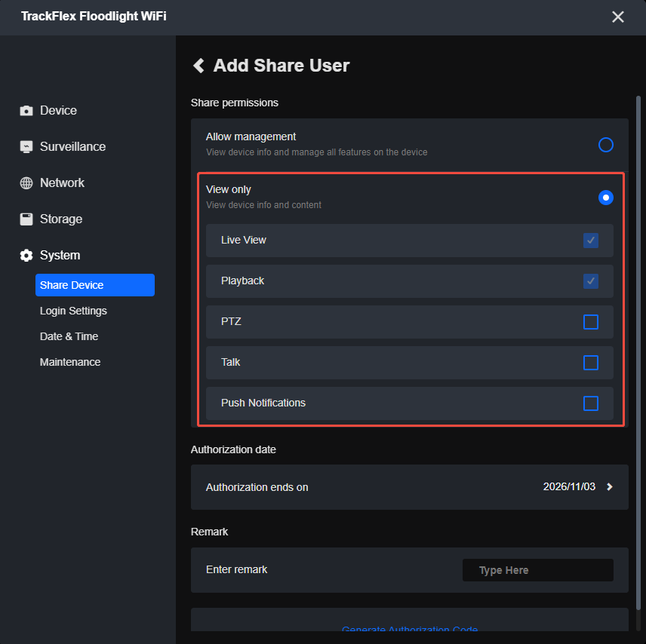Click the Share permissions section heading
The height and width of the screenshot is (644, 646).
coord(235,103)
